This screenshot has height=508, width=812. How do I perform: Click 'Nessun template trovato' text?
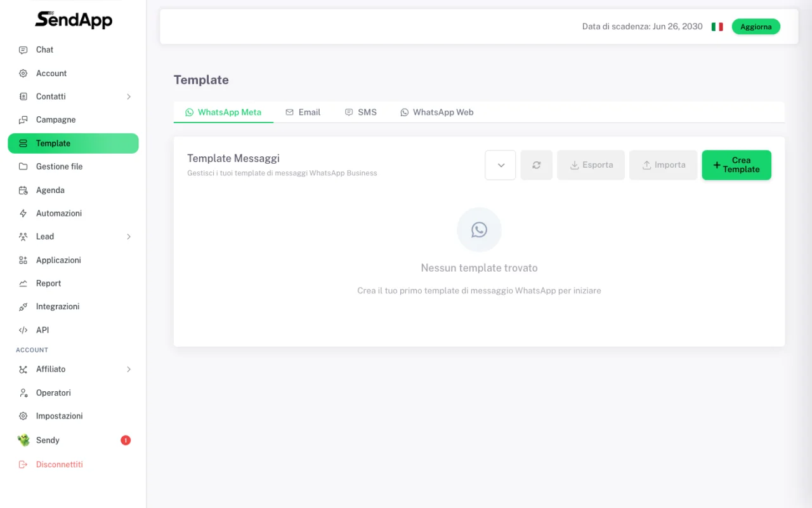click(479, 268)
